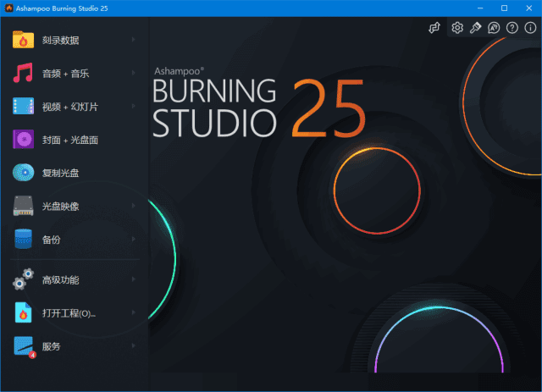Screen dimensions: 542x392
Task: Click the Service icon with red badge
Action: (24, 346)
